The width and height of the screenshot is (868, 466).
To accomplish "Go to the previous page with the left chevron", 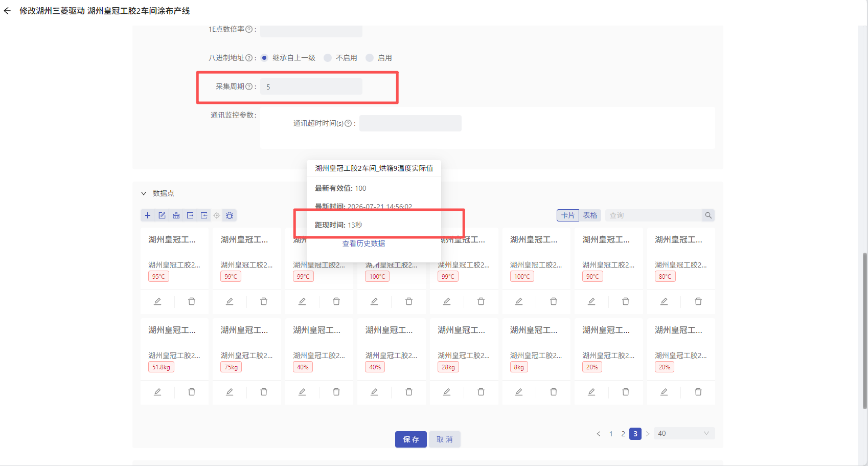I will tap(599, 434).
